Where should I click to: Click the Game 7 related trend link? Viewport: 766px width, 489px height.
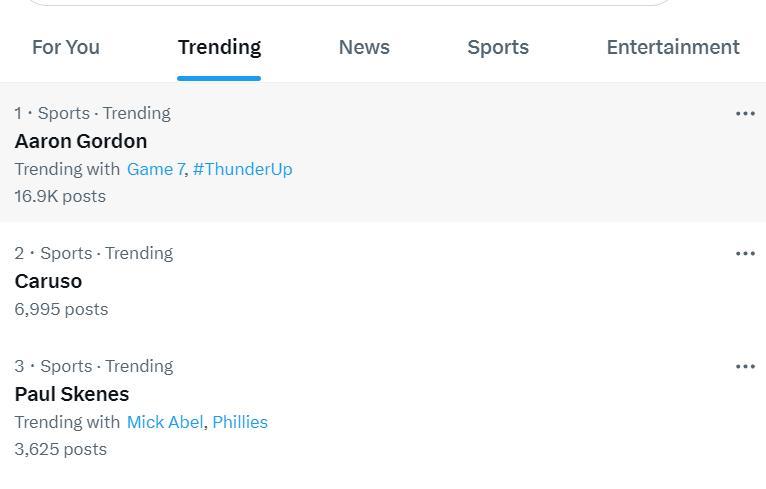155,169
